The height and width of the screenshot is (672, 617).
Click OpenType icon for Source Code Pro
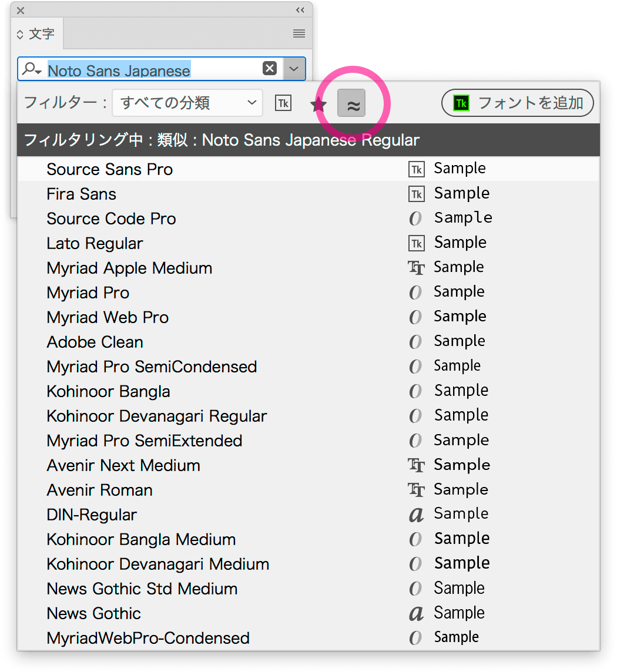point(415,219)
